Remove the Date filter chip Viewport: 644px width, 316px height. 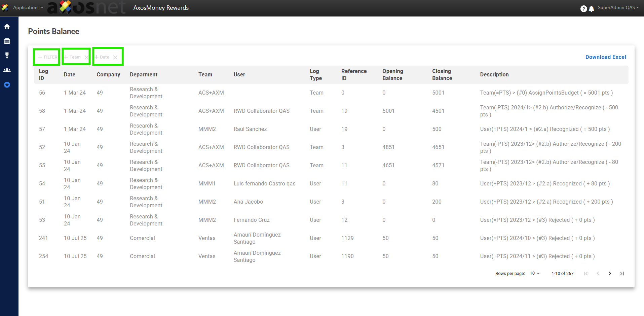115,58
